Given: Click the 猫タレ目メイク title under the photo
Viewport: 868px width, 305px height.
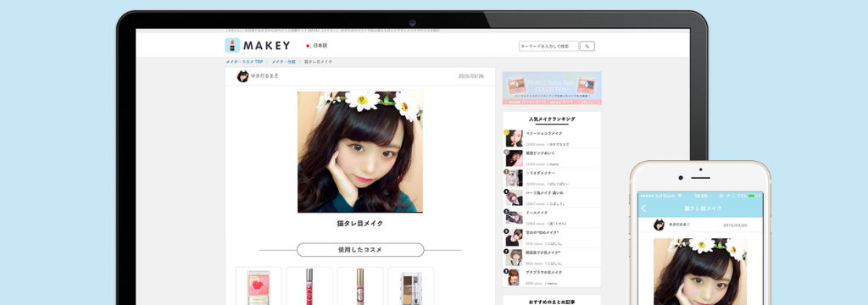Looking at the screenshot, I should click(359, 224).
